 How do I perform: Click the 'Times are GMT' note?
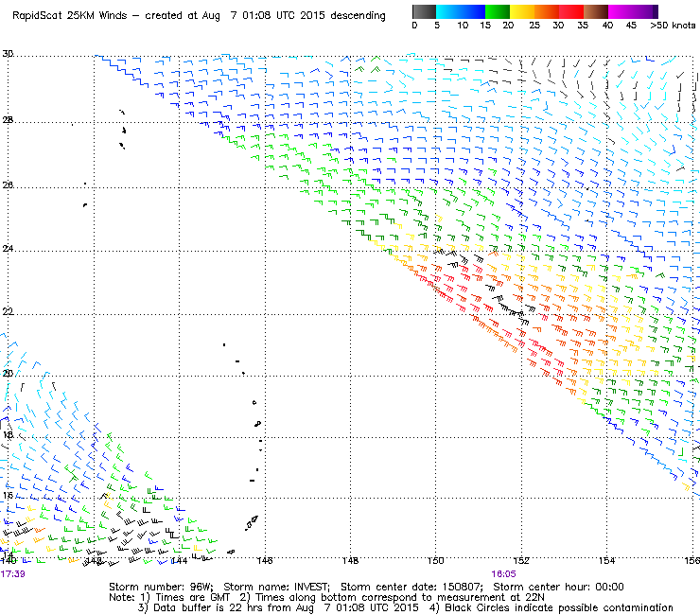[x=192, y=598]
